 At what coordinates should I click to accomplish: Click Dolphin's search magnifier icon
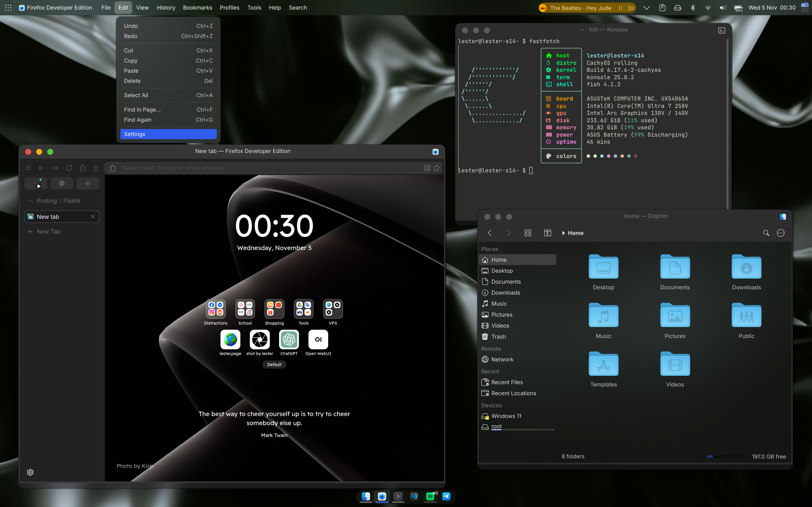[766, 233]
